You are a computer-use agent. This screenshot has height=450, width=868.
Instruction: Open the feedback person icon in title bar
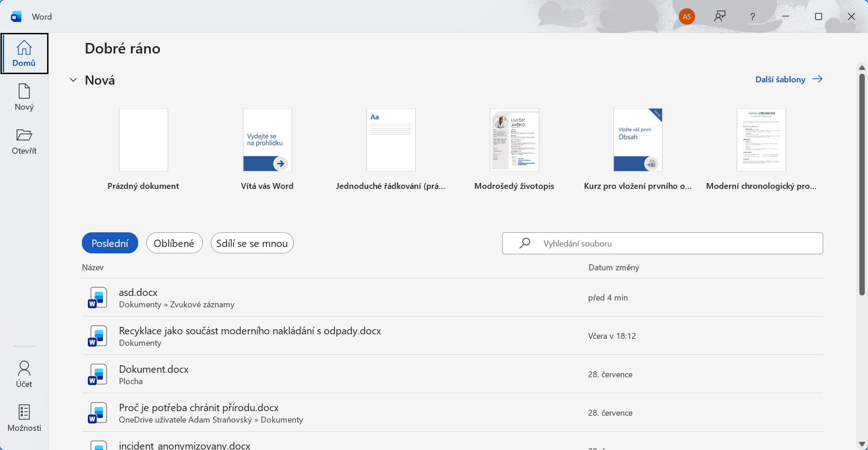(720, 17)
